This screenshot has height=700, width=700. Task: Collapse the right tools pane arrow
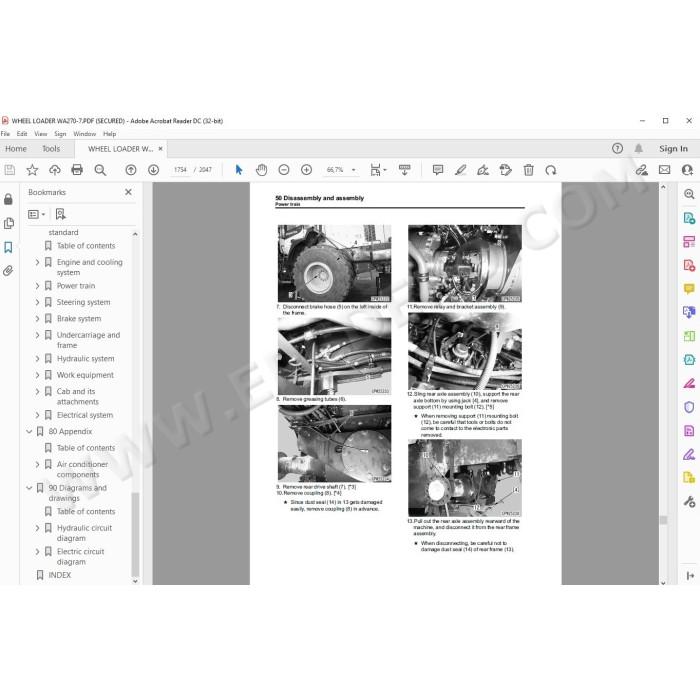[690, 576]
